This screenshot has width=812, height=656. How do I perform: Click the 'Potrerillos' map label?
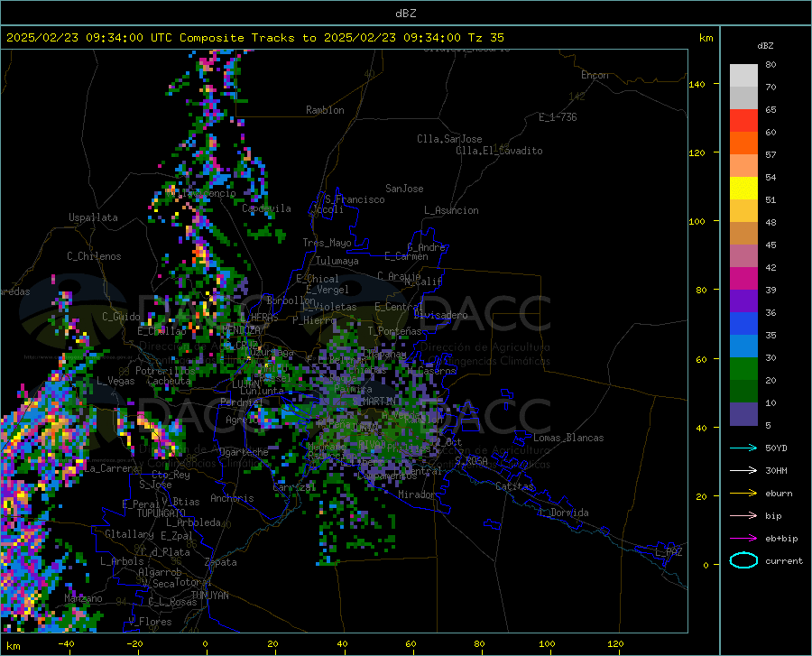tap(165, 371)
